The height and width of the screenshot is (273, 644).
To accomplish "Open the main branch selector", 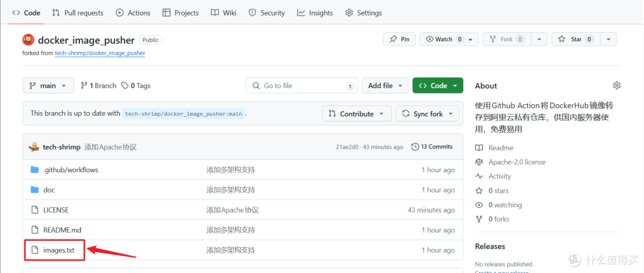I will (48, 85).
